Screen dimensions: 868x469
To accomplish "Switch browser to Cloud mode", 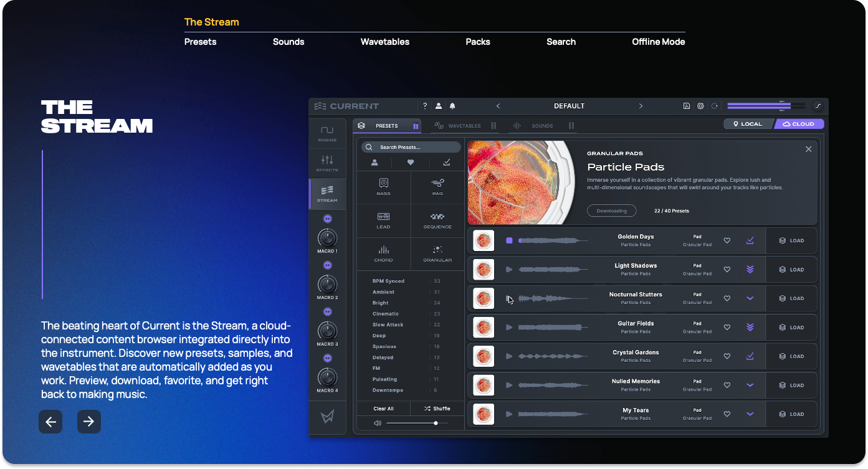I will click(799, 124).
